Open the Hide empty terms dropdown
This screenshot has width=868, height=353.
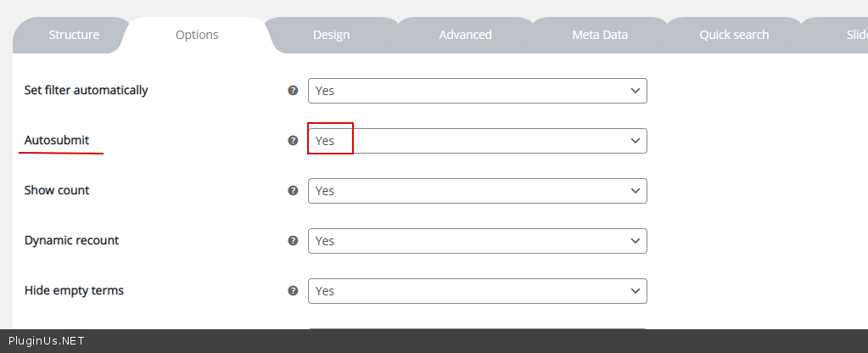477,291
